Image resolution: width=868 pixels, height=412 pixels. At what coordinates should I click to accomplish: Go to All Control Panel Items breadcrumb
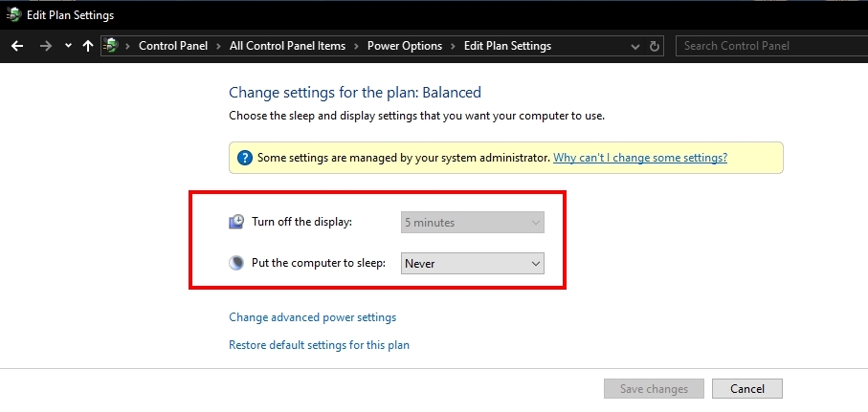point(291,46)
